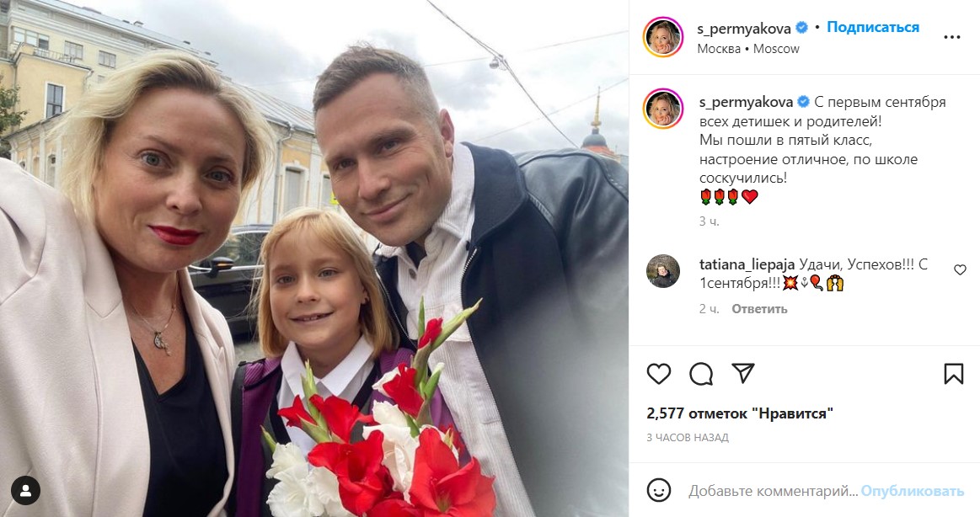
Task: Like the post with the heart icon
Action: tap(659, 374)
